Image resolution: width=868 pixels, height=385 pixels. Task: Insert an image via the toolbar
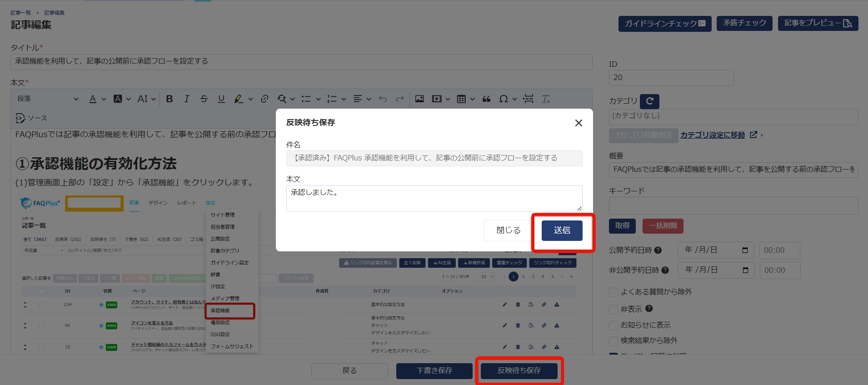point(419,99)
